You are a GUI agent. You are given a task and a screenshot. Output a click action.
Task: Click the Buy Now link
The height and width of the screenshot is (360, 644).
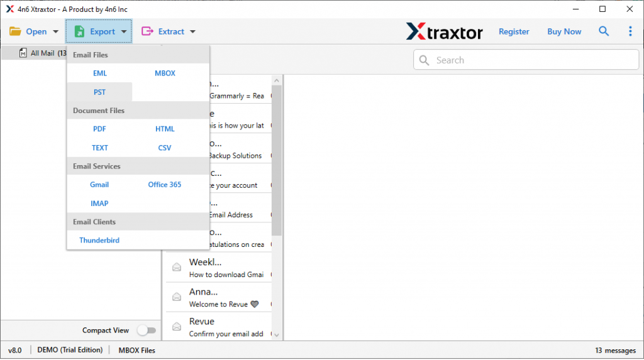(x=564, y=31)
